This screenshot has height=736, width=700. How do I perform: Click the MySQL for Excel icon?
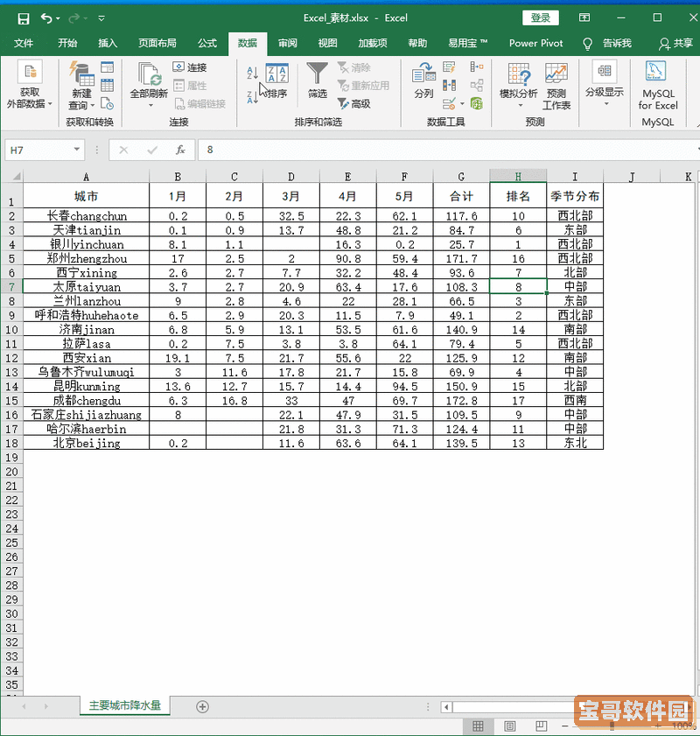pos(658,85)
